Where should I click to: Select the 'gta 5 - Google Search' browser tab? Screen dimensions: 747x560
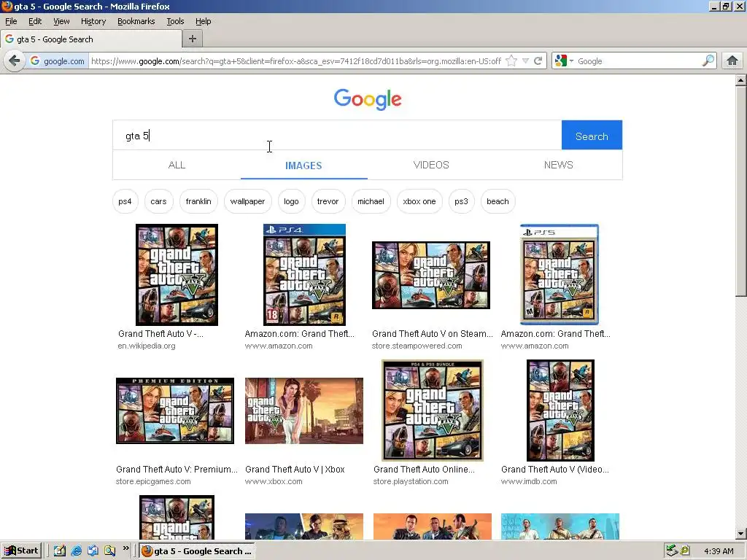pyautogui.click(x=90, y=39)
